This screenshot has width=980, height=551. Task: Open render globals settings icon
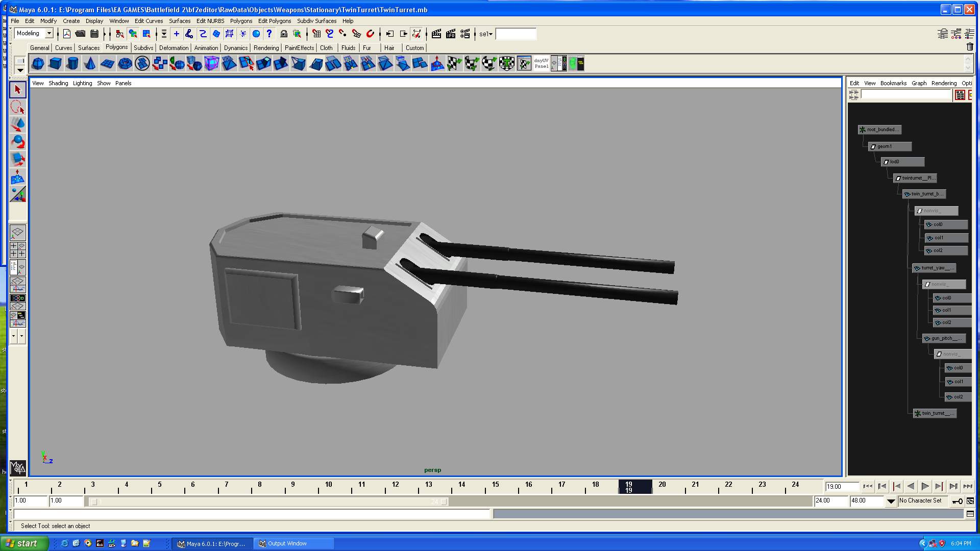click(465, 34)
